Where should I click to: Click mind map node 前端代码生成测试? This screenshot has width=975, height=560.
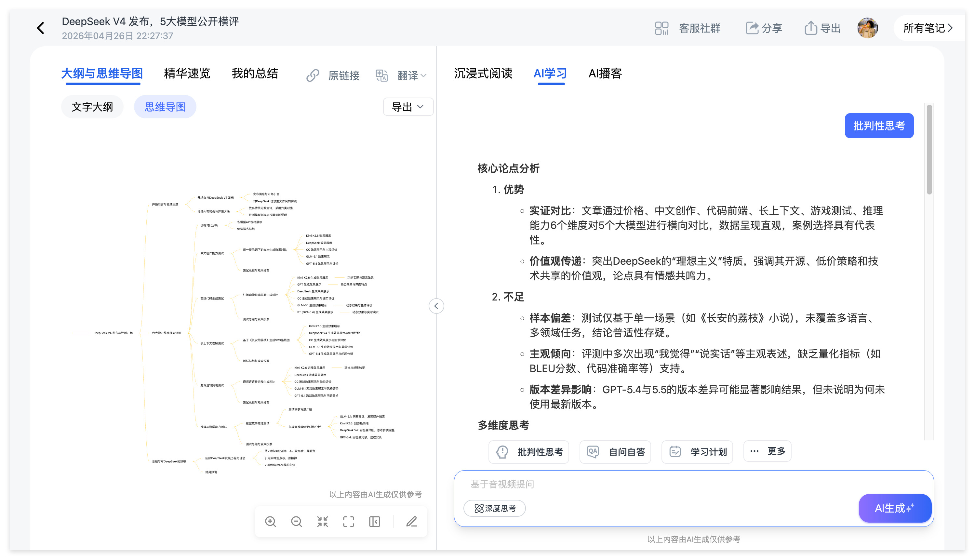pos(212,299)
